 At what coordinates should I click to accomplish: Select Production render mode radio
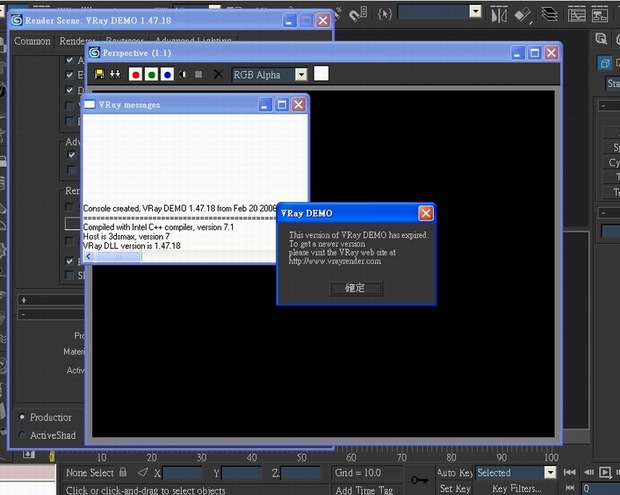[x=22, y=417]
